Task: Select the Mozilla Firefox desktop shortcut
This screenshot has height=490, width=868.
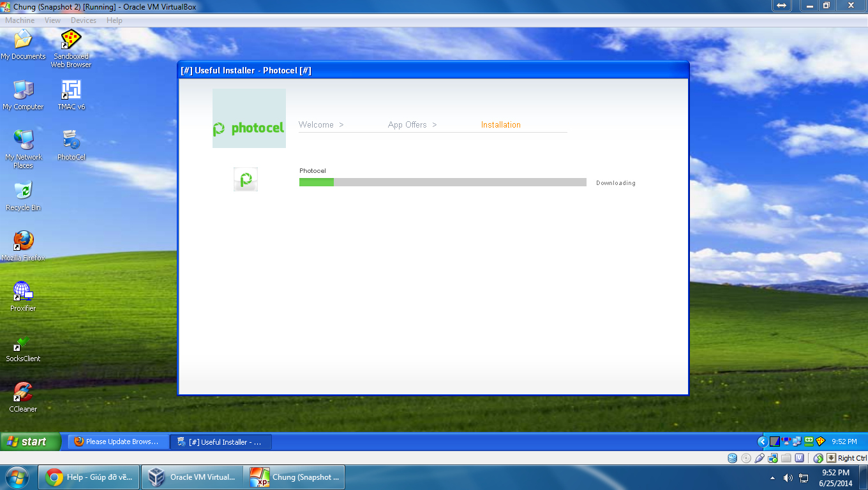Action: pos(23,246)
